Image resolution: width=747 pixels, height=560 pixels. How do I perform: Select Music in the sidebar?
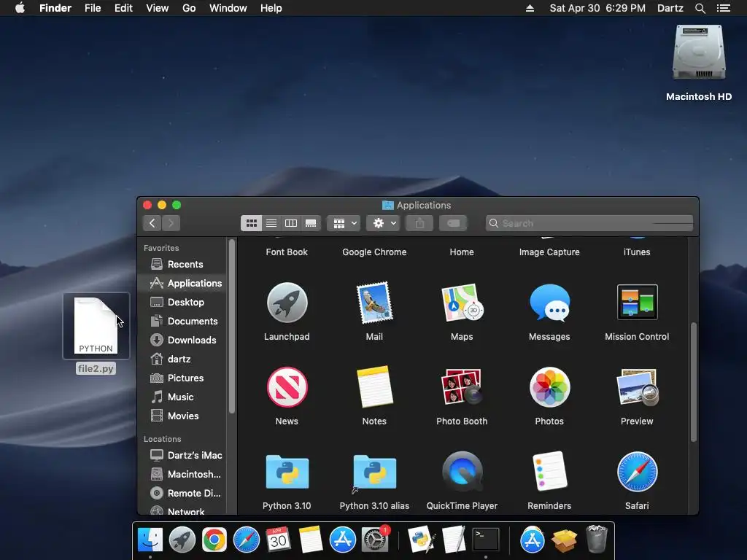[x=183, y=397]
